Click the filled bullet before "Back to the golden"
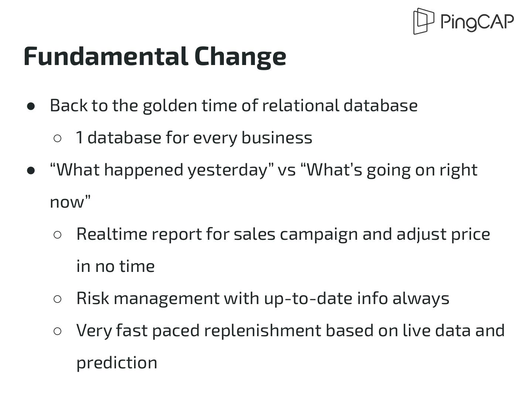This screenshot has width=532, height=399. (x=31, y=106)
